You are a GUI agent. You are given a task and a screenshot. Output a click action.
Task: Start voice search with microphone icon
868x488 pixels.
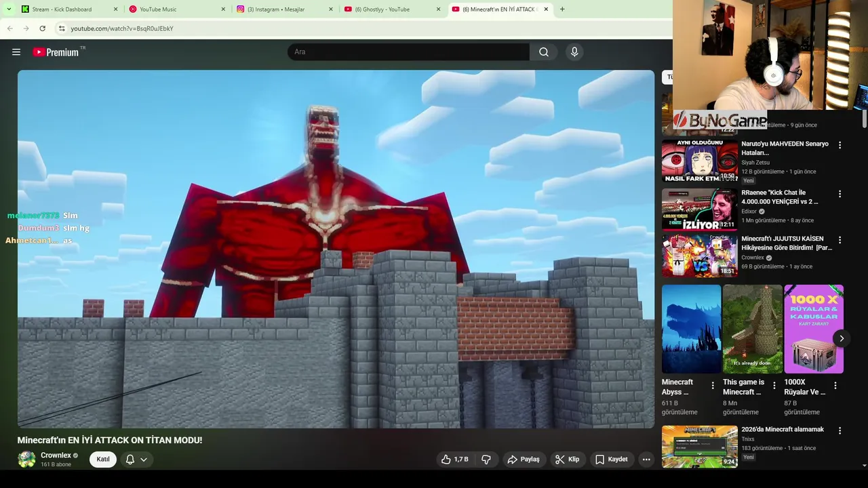point(574,52)
